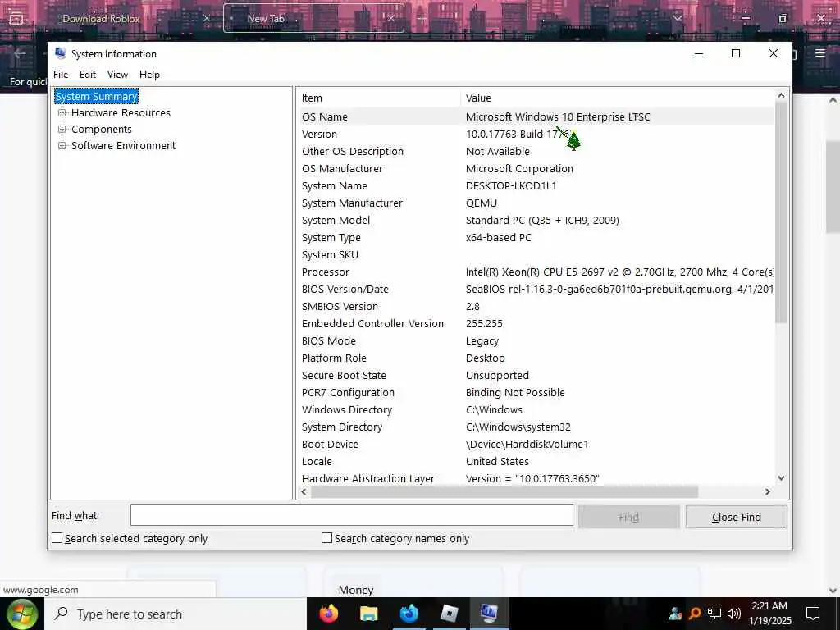Select the BIOS Version/Date row

point(536,290)
